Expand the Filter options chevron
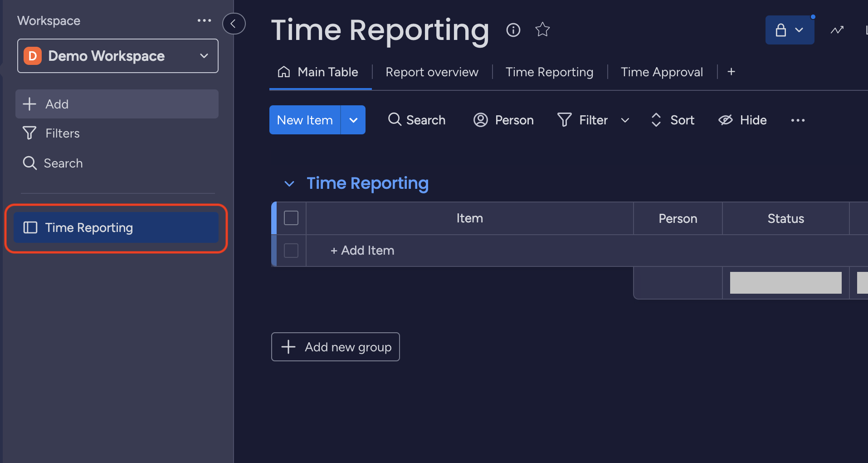868x463 pixels. tap(625, 120)
